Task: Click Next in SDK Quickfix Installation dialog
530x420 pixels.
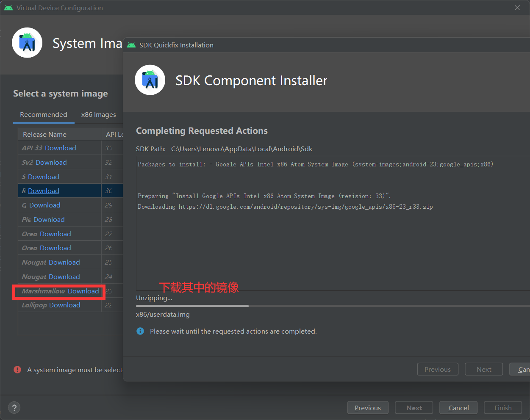Action: pos(484,369)
